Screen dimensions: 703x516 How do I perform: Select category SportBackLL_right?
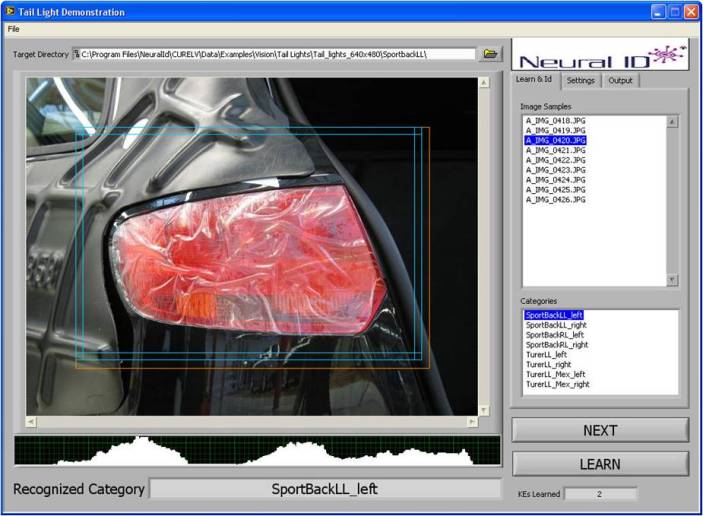557,325
